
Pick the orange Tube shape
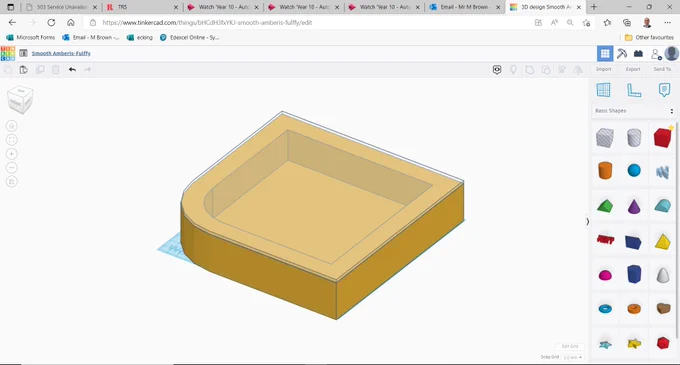click(634, 309)
